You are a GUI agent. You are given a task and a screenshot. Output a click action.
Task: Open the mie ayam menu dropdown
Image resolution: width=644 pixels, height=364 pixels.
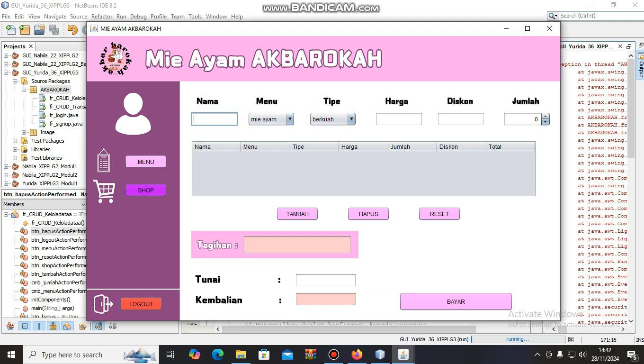click(289, 119)
